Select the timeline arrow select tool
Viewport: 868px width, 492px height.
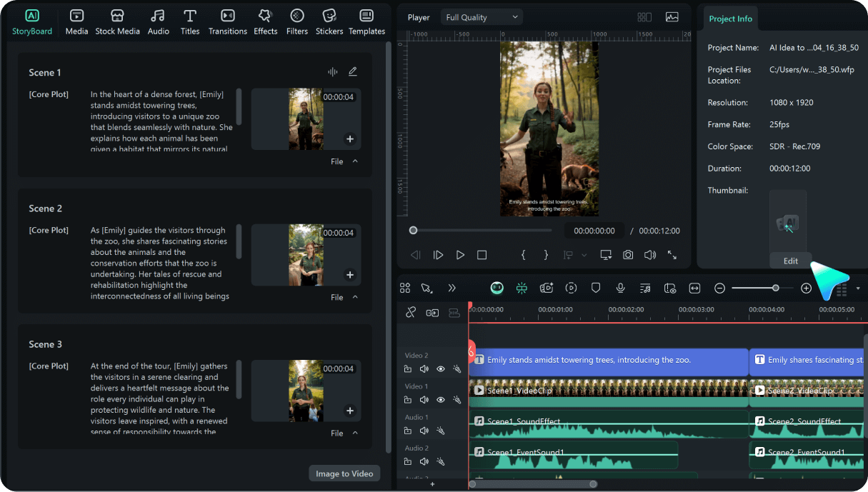coord(426,288)
